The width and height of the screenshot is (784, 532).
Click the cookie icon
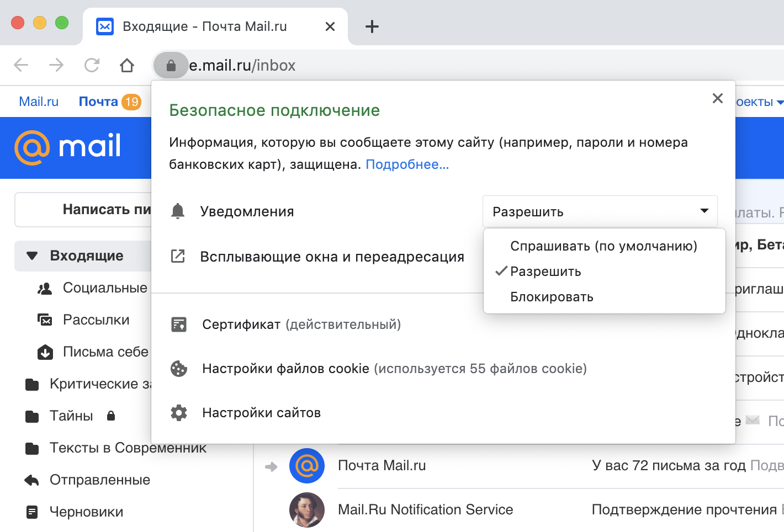179,369
